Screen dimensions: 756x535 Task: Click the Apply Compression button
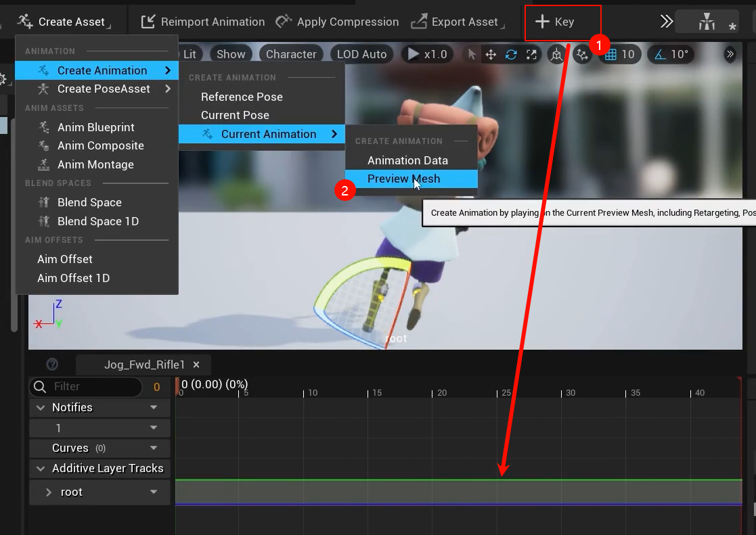tap(338, 22)
